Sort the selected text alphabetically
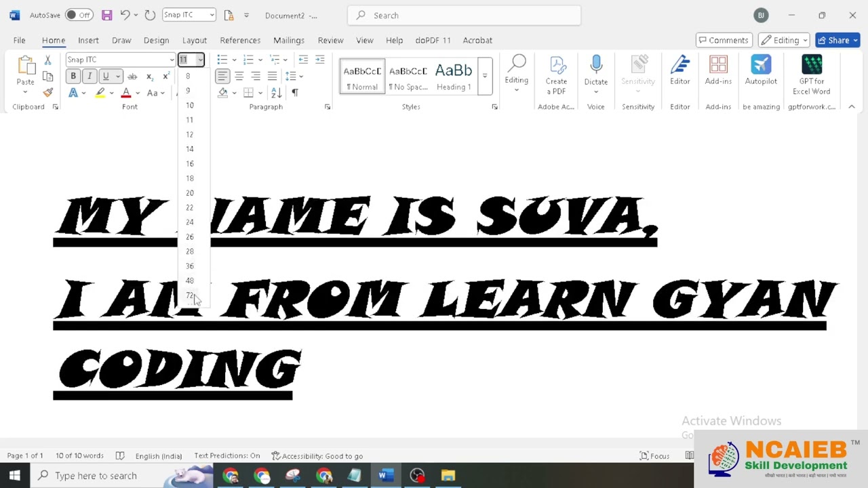This screenshot has height=488, width=868. point(276,92)
